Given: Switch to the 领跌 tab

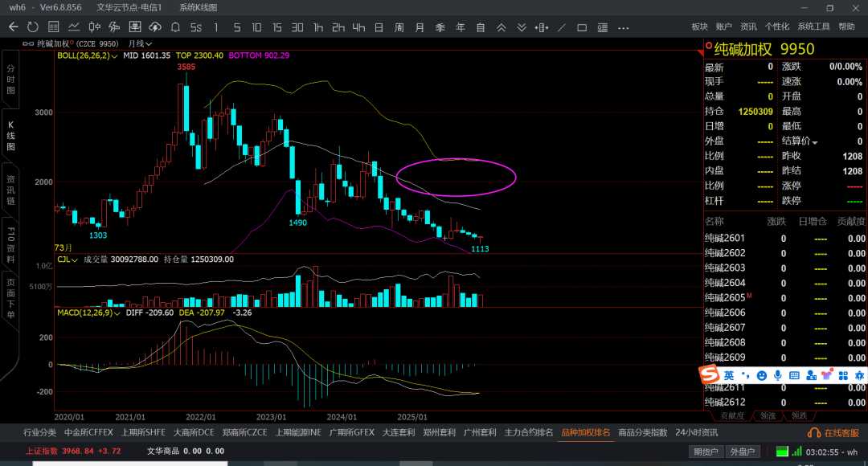Looking at the screenshot, I should click(x=799, y=415).
